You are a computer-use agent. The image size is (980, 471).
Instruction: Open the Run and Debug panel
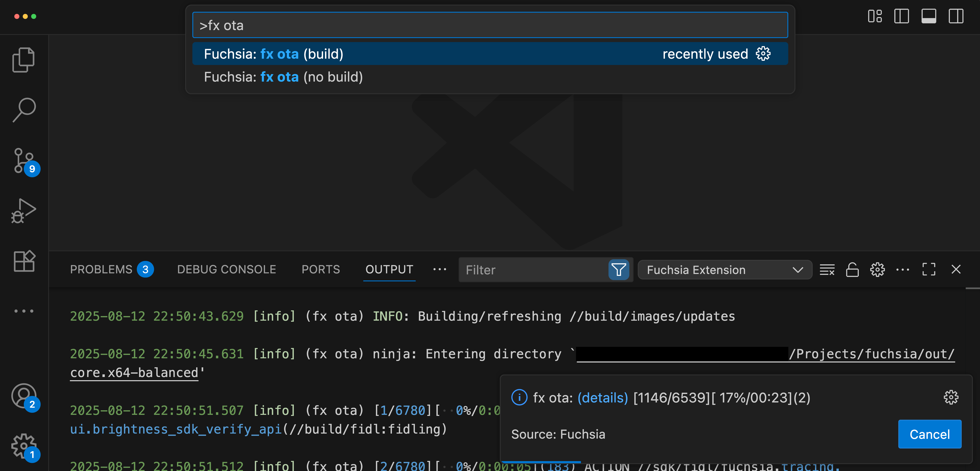[24, 210]
